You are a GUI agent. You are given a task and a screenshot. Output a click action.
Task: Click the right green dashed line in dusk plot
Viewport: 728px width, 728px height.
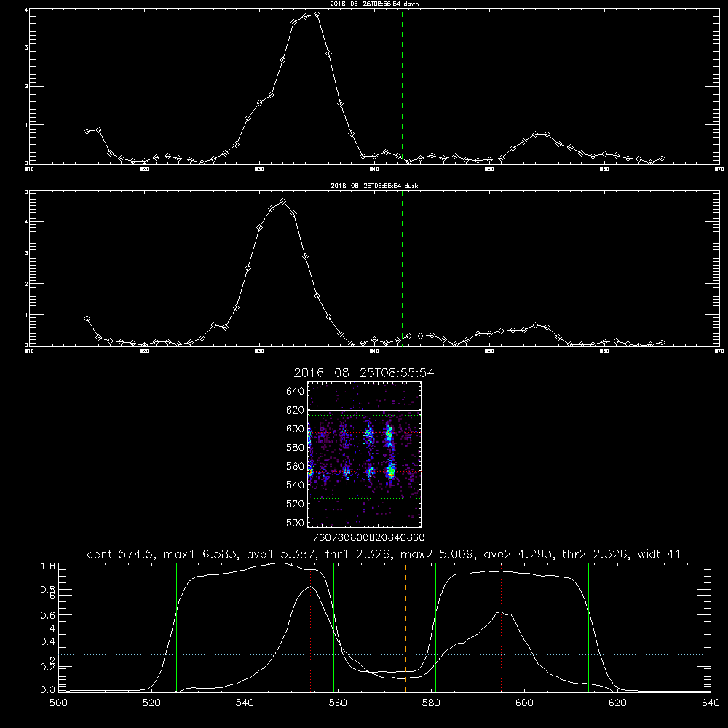coord(402,269)
